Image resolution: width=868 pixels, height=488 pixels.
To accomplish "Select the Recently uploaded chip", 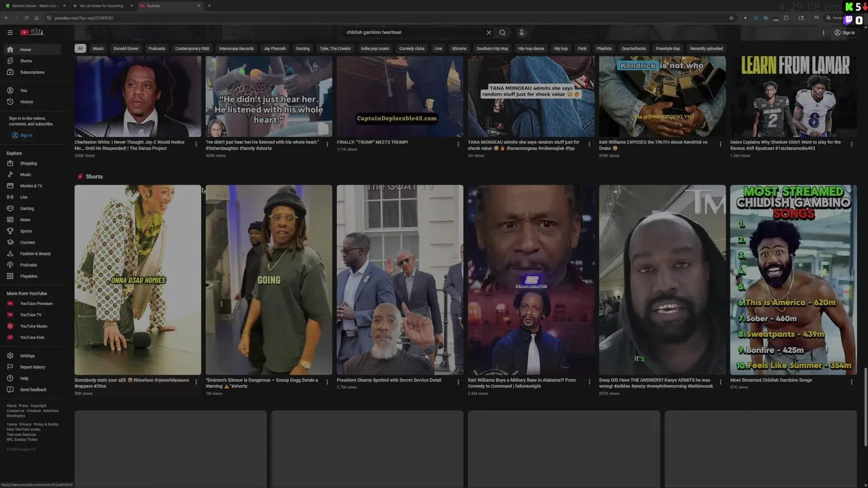I will point(706,49).
